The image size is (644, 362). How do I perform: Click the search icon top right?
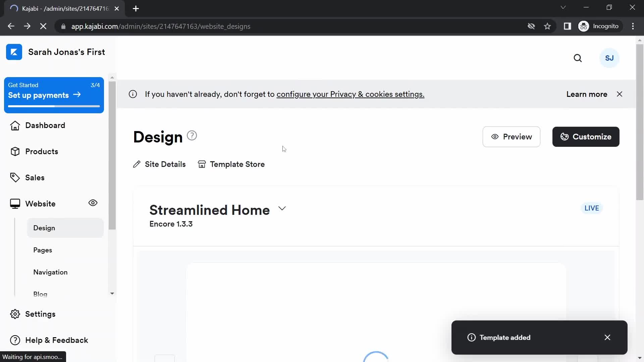tap(578, 58)
